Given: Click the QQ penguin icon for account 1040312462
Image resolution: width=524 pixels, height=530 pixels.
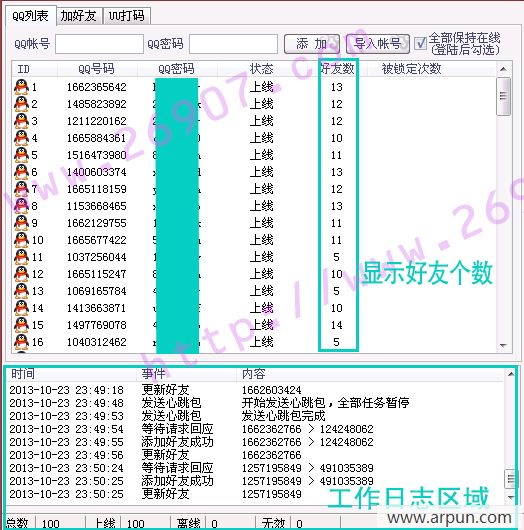Looking at the screenshot, I should click(21, 342).
